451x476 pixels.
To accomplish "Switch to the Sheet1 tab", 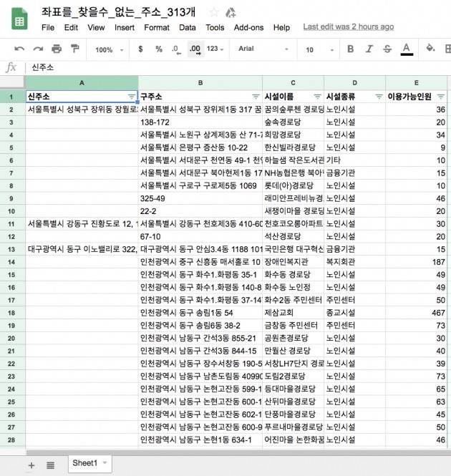I will point(84,463).
